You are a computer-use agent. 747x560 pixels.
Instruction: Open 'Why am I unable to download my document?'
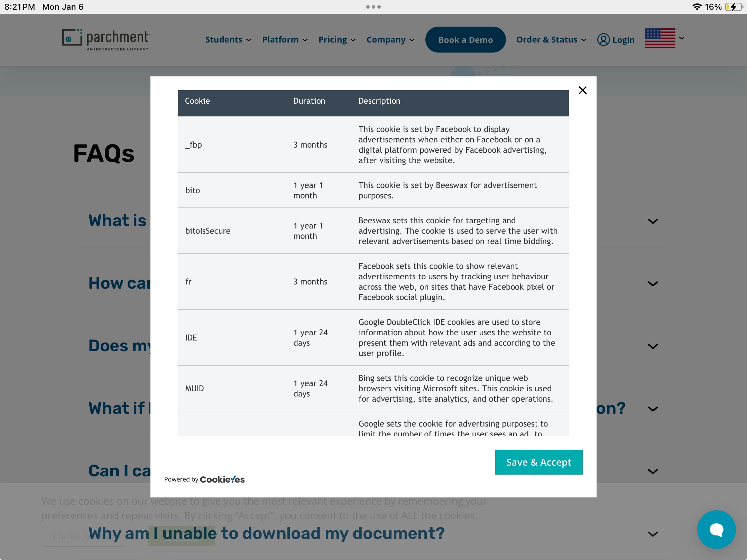click(x=266, y=533)
